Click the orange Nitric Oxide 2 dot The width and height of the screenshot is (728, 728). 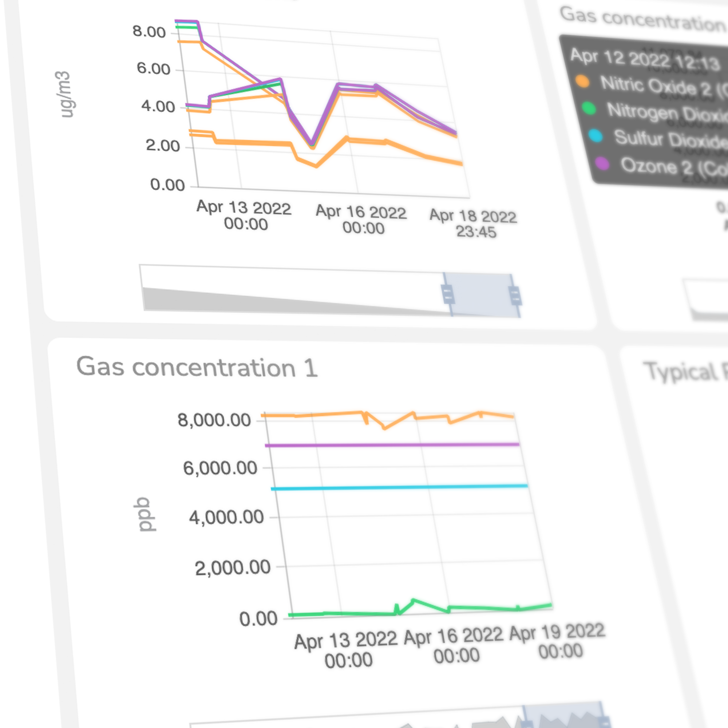582,82
